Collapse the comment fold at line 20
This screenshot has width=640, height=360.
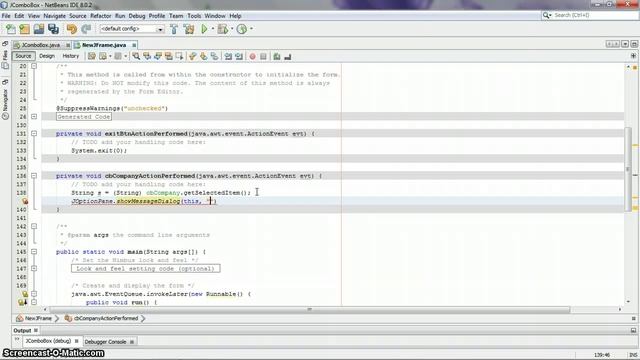tap(34, 66)
